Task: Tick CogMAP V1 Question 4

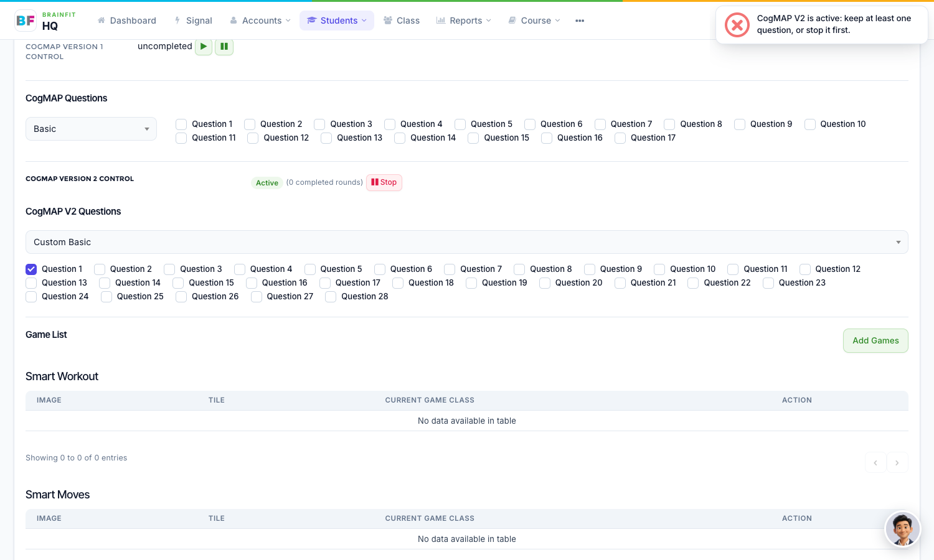Action: coord(390,124)
